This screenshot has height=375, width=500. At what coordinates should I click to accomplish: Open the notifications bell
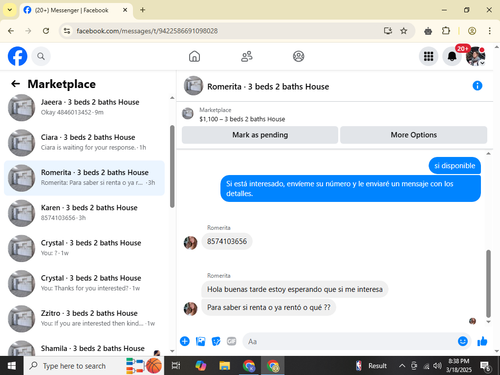point(452,56)
